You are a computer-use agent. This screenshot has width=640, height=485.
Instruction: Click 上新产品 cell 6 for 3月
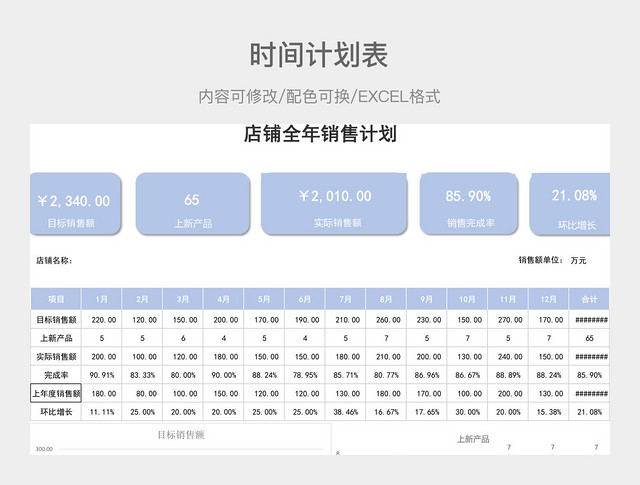point(183,338)
